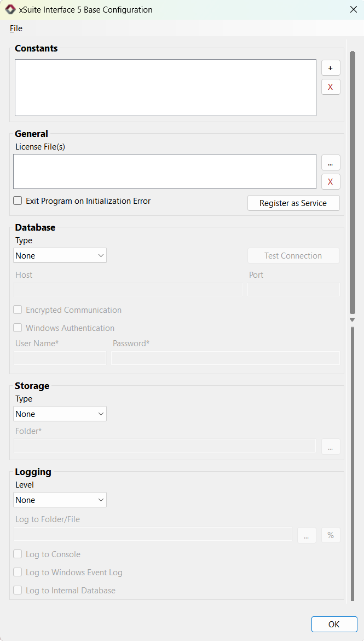Click the plus icon to add a constant
Image resolution: width=364 pixels, height=641 pixels.
pos(330,67)
